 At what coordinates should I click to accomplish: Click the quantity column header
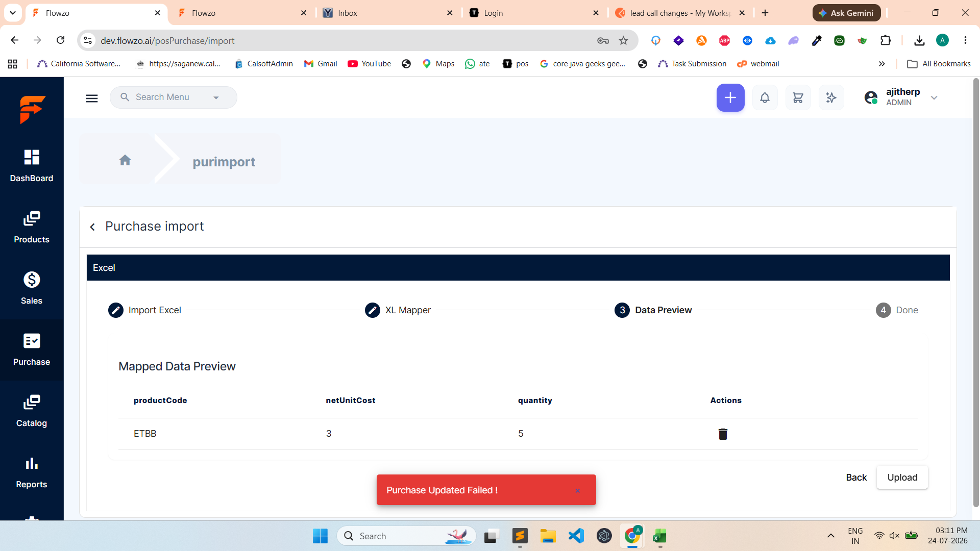pos(535,400)
